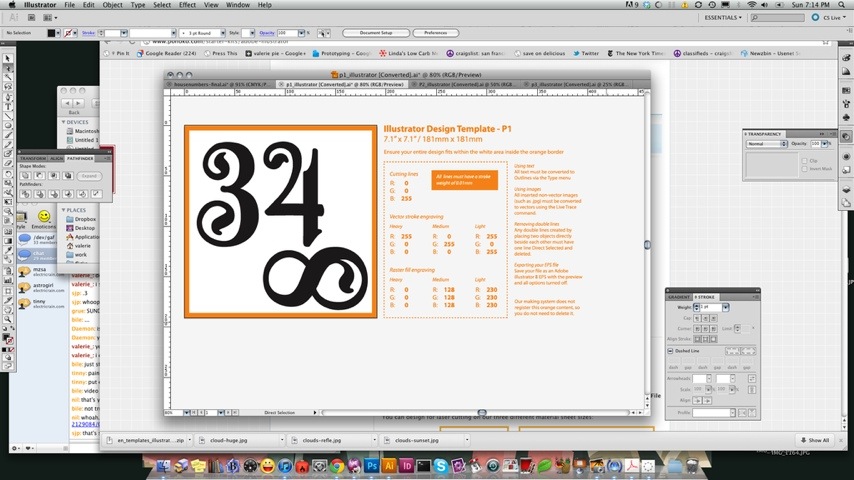Switch to the housenumbers-final.ai document tab
854x480 pixels.
[221, 84]
